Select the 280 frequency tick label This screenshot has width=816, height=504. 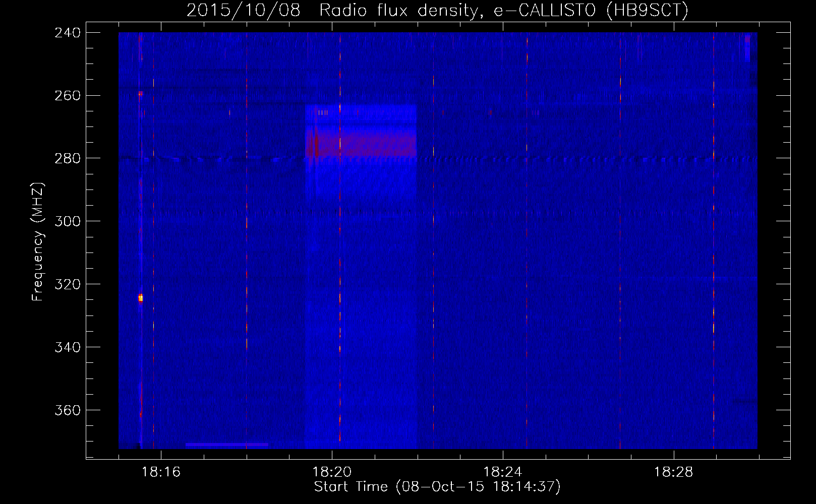[x=68, y=159]
